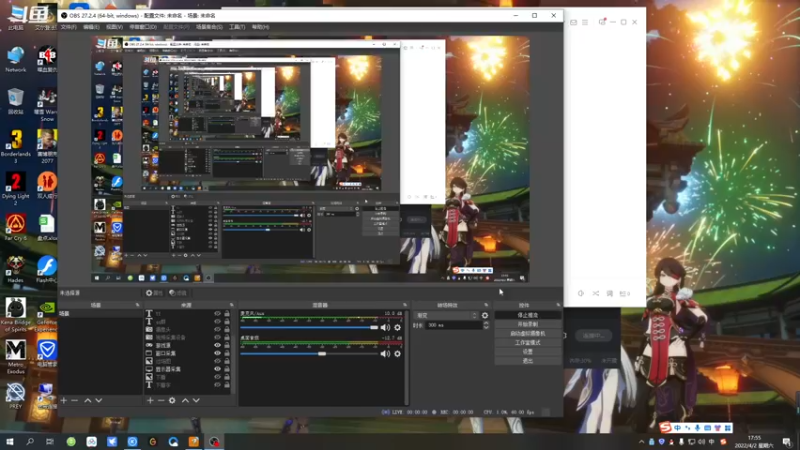Lock the 窗口采集 source
Screen dimensions: 800x450
click(227, 353)
